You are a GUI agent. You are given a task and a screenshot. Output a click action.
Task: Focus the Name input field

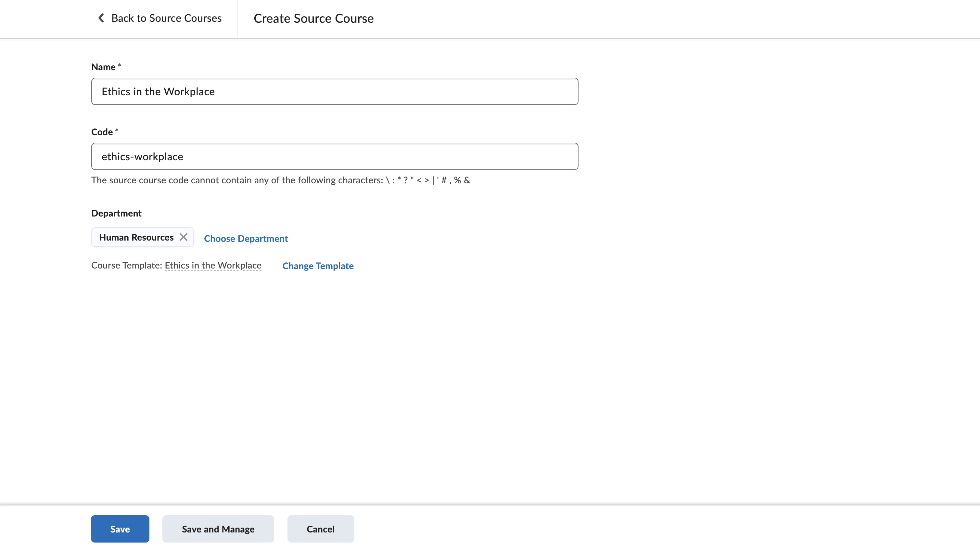pos(334,91)
